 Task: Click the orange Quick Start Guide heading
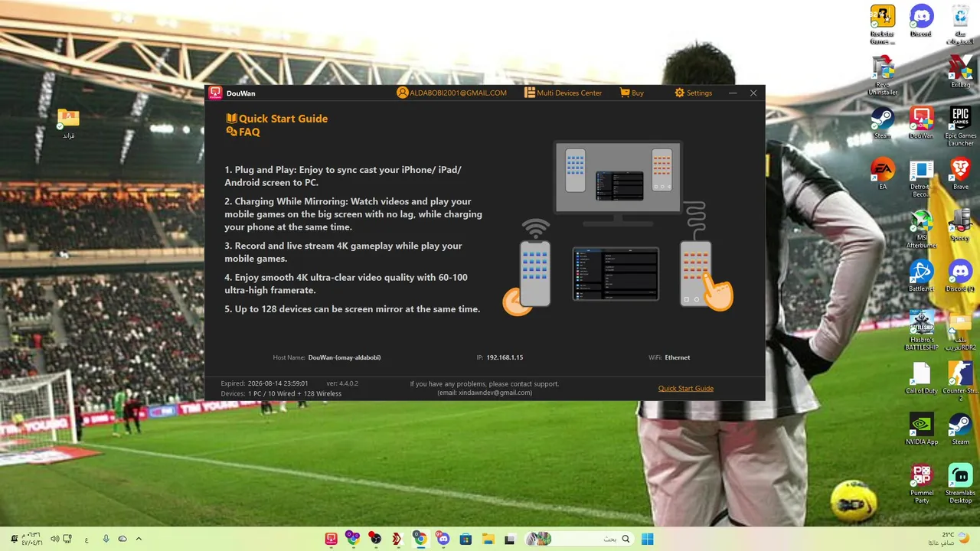tap(276, 119)
